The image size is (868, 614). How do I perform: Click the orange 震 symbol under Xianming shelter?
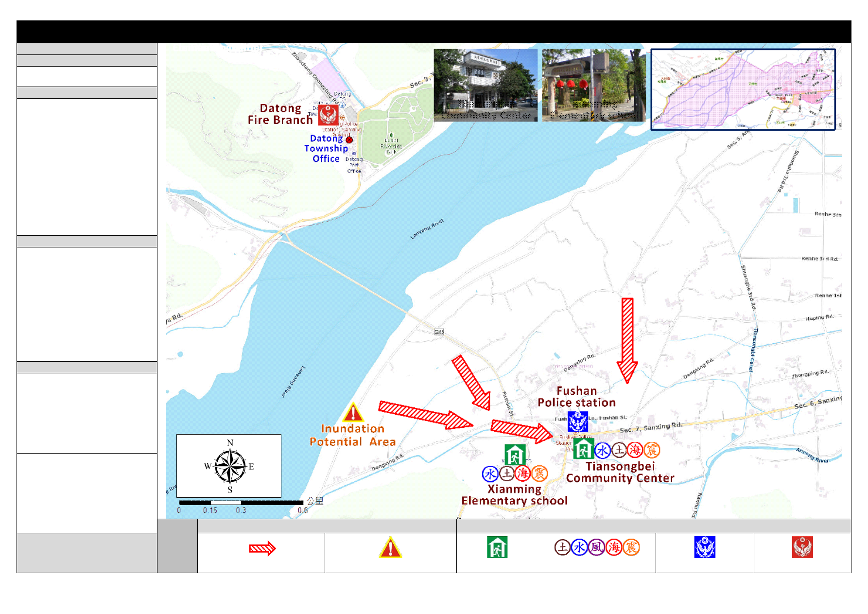(539, 474)
